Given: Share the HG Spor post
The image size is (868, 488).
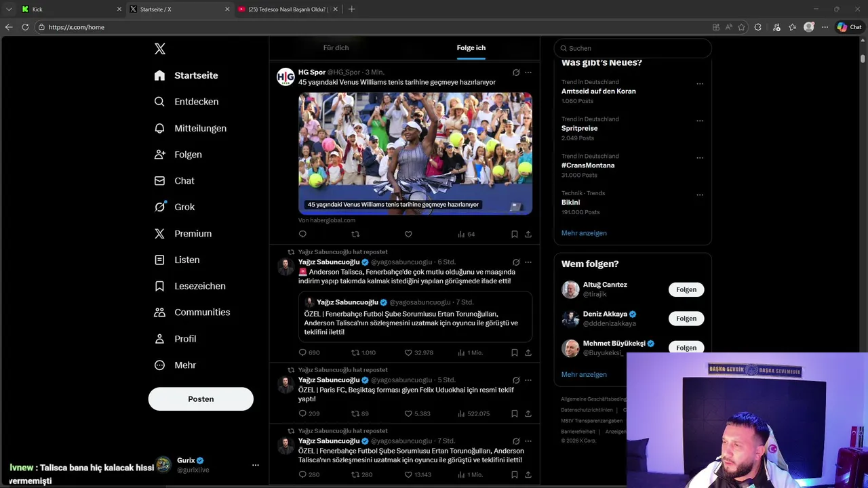Looking at the screenshot, I should 528,235.
